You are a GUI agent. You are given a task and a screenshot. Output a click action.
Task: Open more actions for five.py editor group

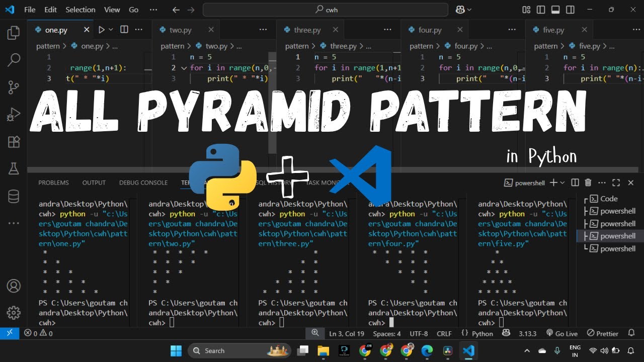[636, 30]
